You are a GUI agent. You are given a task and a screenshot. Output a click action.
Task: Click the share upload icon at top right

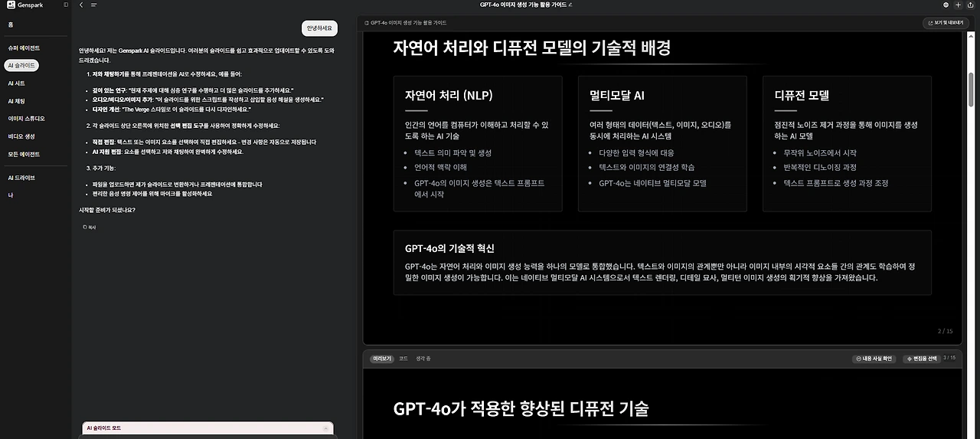tap(969, 5)
